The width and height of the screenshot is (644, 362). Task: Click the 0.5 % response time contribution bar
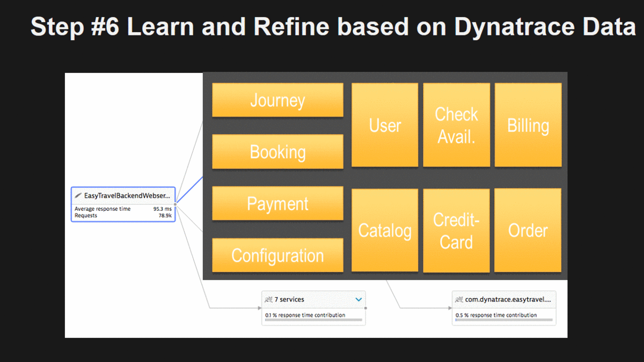tap(503, 320)
